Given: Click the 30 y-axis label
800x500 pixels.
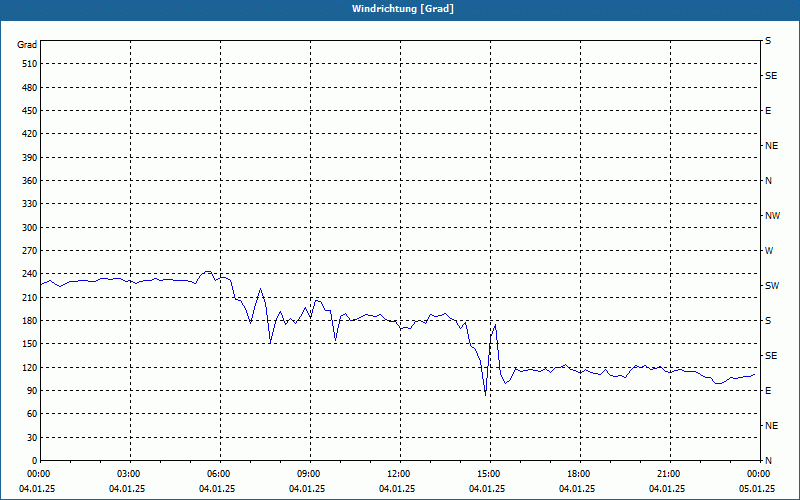Looking at the screenshot, I should pos(32,437).
